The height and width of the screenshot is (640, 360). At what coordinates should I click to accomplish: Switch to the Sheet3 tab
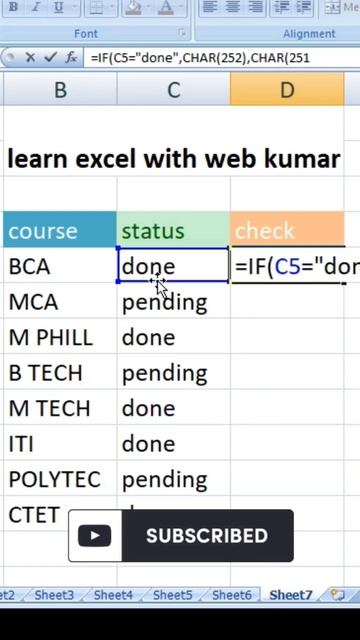click(x=54, y=595)
